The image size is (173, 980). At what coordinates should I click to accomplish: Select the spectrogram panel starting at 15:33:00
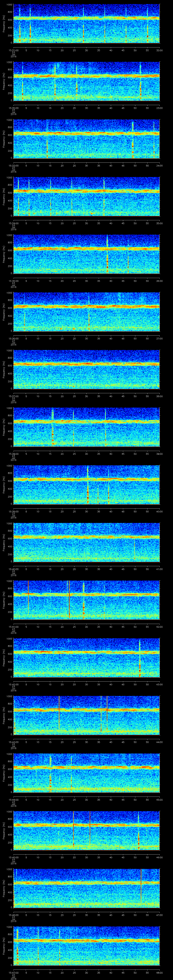pyautogui.click(x=86, y=139)
